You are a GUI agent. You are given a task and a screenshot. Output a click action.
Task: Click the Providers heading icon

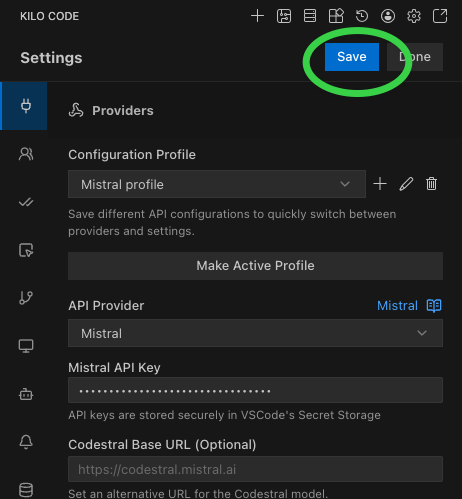76,111
